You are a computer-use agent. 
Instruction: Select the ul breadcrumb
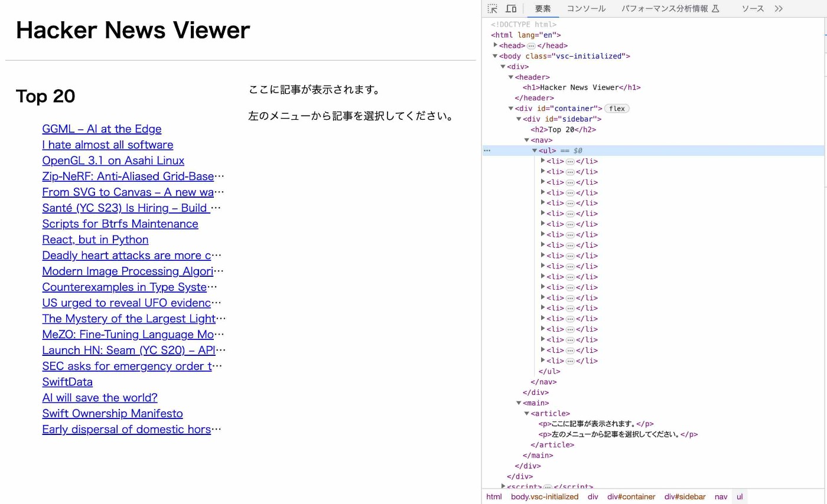[740, 496]
